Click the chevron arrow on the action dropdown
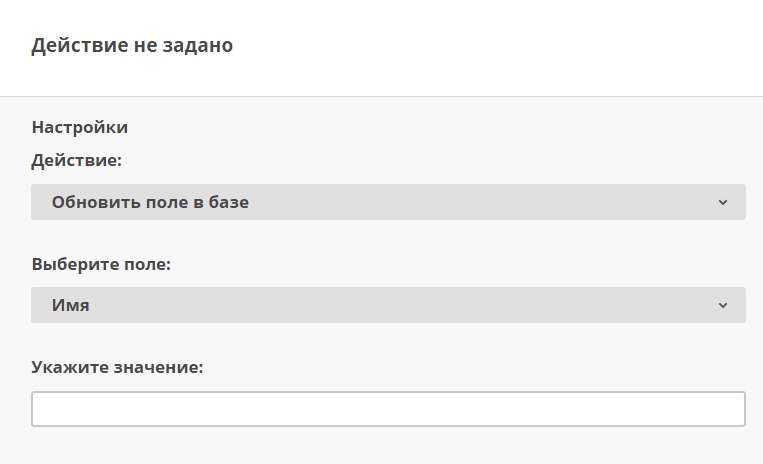This screenshot has width=763, height=464. click(723, 202)
